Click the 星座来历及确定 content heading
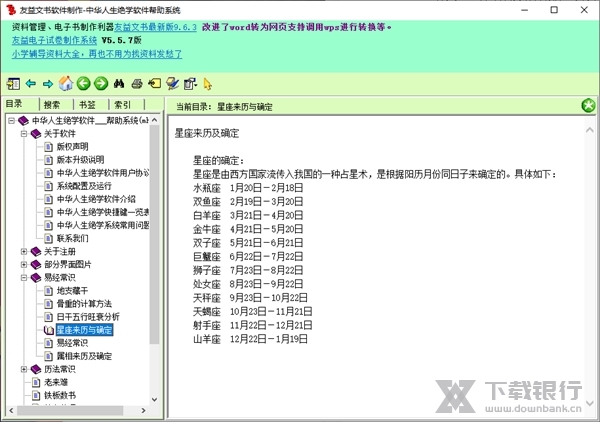This screenshot has width=600, height=422. click(207, 133)
